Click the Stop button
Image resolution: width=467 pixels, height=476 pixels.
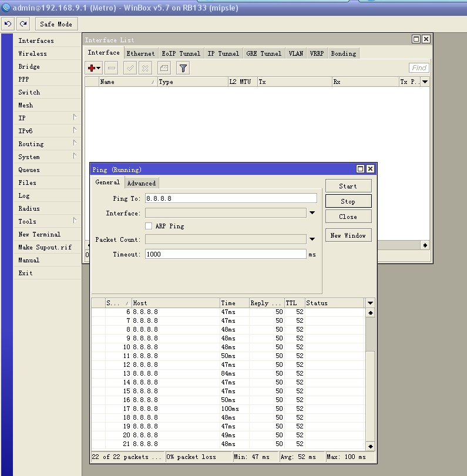[x=348, y=201]
